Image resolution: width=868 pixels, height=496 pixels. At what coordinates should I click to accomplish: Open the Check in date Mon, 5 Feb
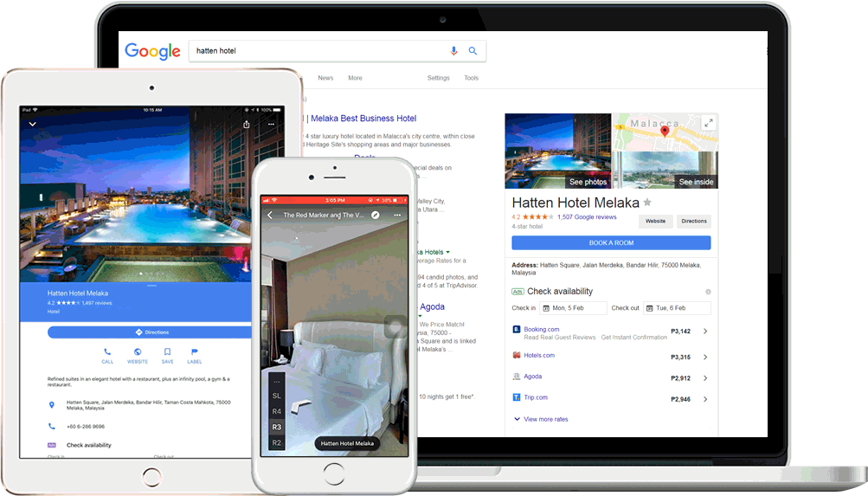coord(573,308)
